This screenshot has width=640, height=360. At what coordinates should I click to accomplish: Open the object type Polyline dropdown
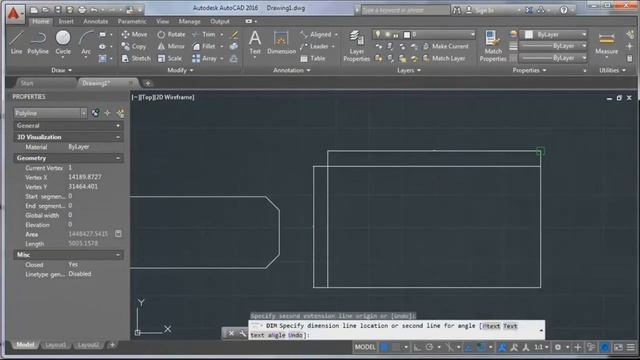(x=51, y=113)
